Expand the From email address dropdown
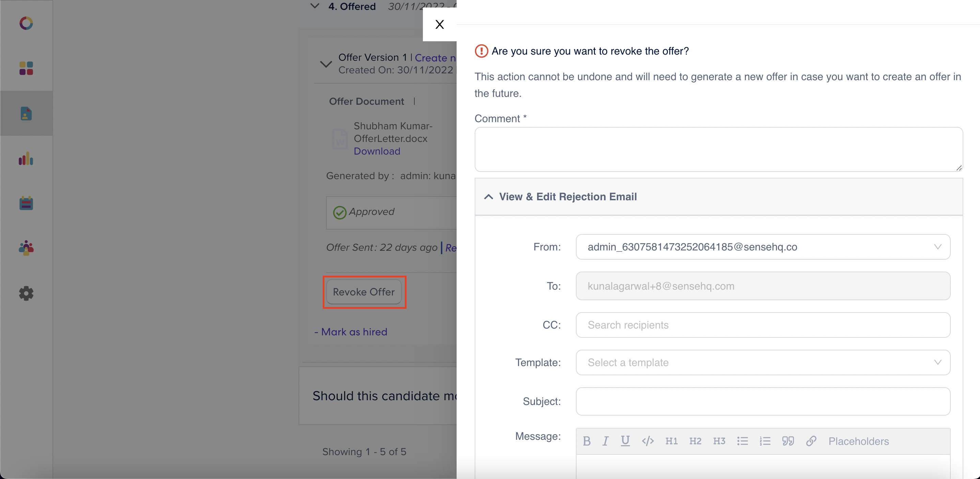The width and height of the screenshot is (980, 479). [x=937, y=247]
